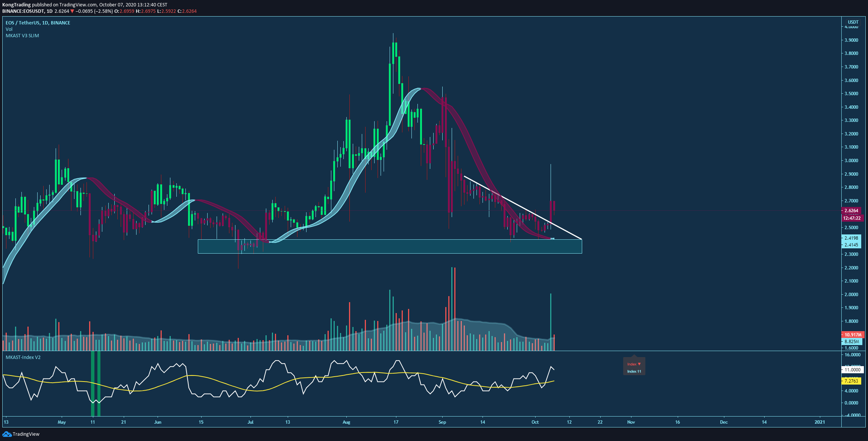Viewport: 868px width, 441px height.
Task: Click the Dec date axis label
Action: click(724, 422)
